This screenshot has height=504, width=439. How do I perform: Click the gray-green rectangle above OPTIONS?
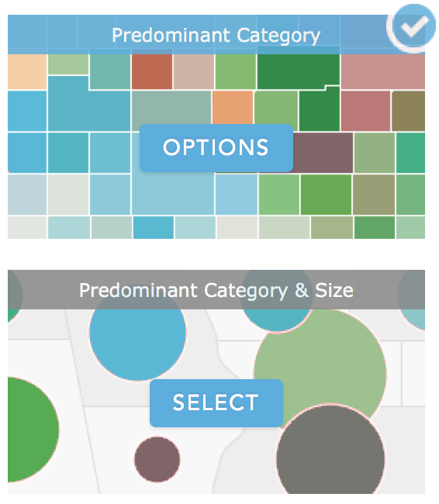click(171, 108)
